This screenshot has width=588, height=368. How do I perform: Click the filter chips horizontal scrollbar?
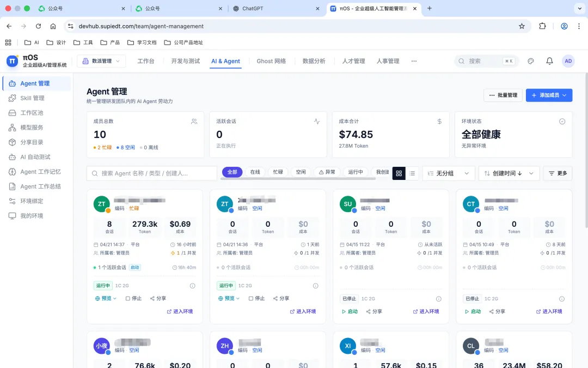(298, 179)
